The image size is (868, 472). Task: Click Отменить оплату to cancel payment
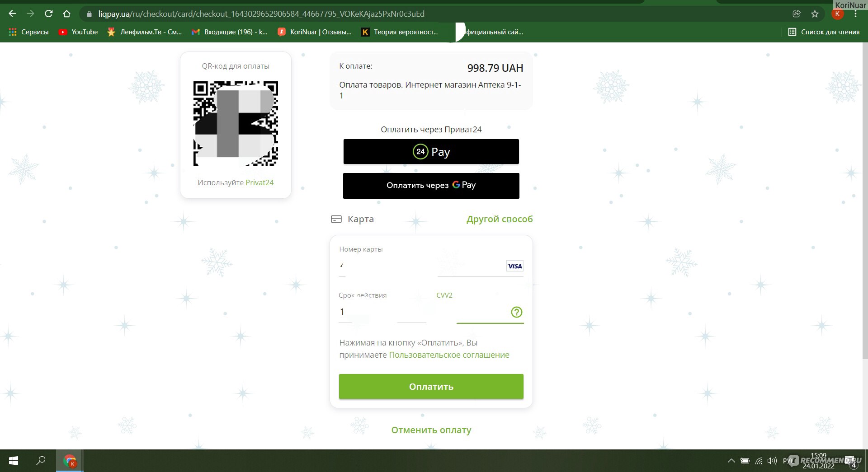tap(431, 430)
